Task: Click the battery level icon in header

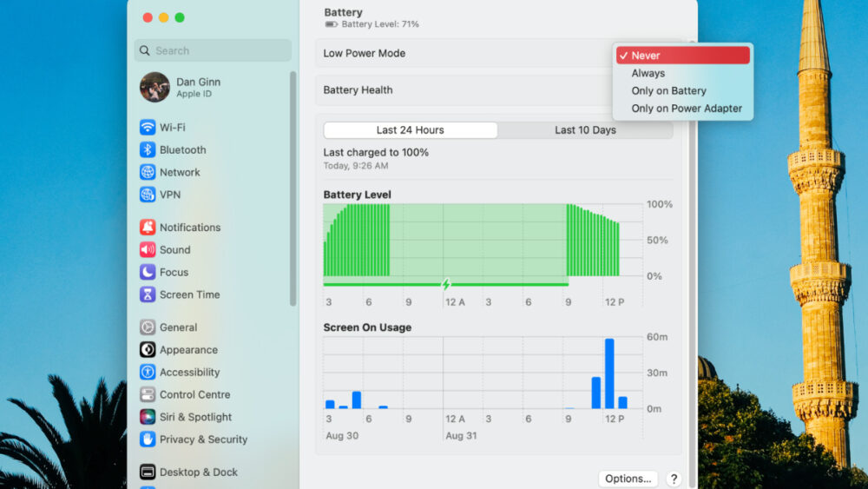Action: (x=331, y=24)
